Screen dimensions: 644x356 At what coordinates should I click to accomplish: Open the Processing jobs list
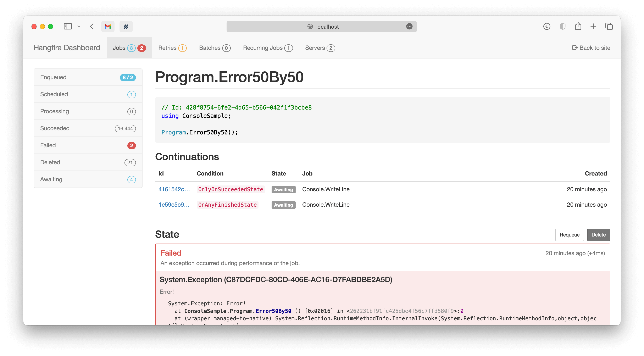[x=88, y=111]
